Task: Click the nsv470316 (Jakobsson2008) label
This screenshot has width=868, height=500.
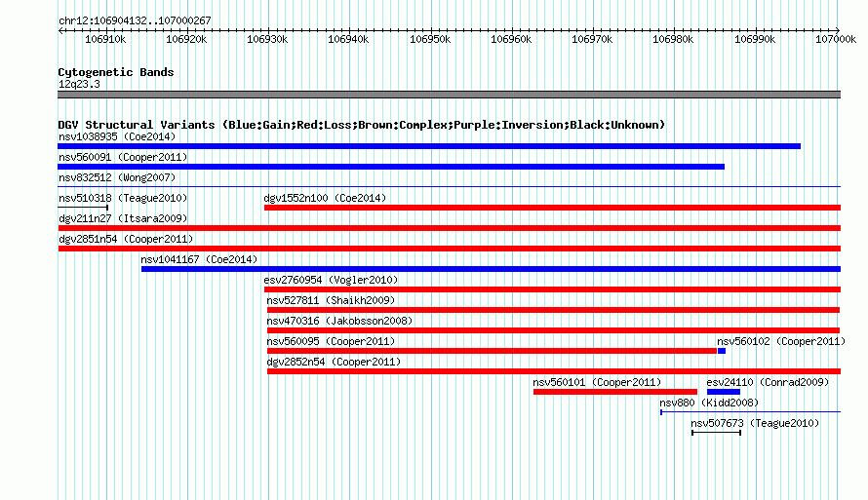Action: point(339,321)
